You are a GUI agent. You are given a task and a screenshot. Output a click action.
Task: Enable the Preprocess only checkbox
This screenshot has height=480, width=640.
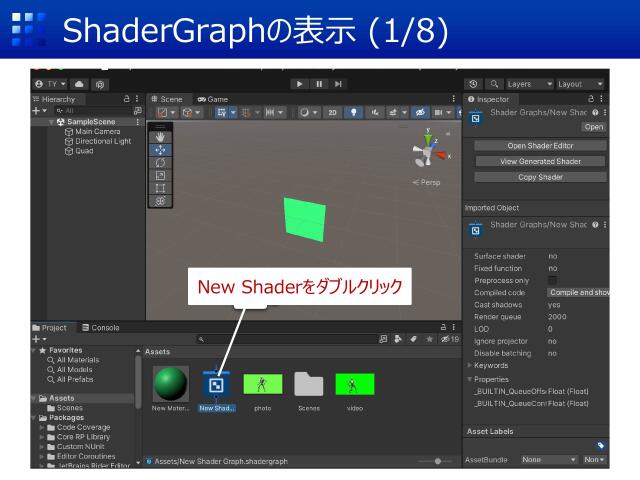point(552,280)
